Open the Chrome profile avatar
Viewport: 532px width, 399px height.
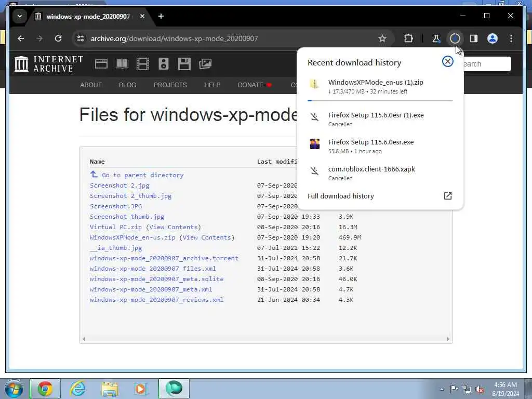493,38
